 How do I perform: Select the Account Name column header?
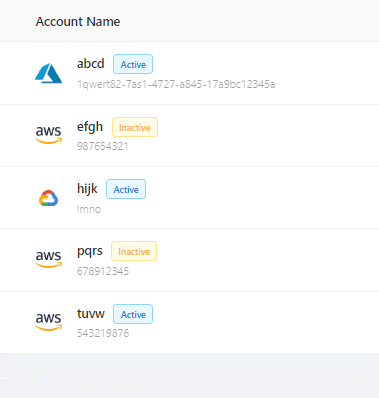click(78, 22)
